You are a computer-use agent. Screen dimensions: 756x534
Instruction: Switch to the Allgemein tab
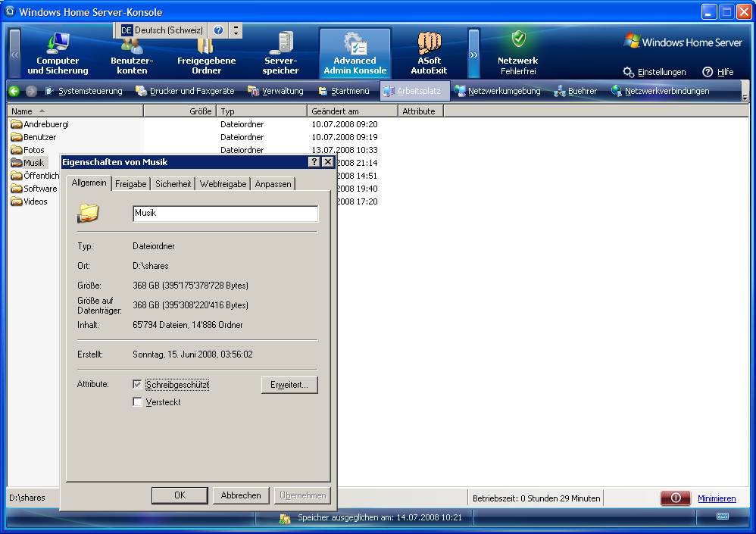[x=89, y=183]
